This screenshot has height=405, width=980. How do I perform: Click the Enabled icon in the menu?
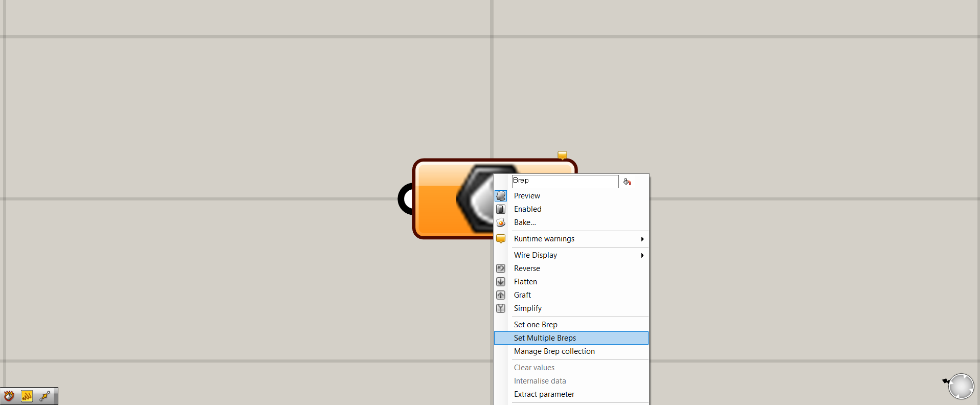click(501, 209)
